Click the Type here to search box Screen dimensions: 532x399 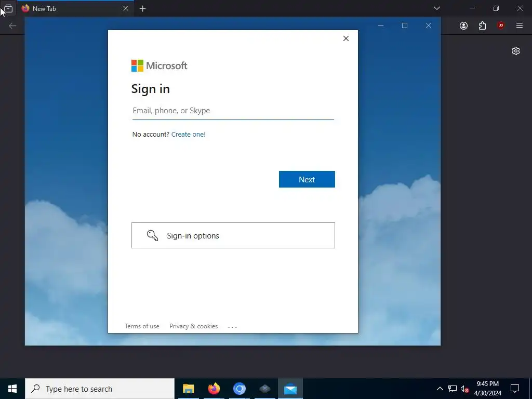(x=100, y=389)
